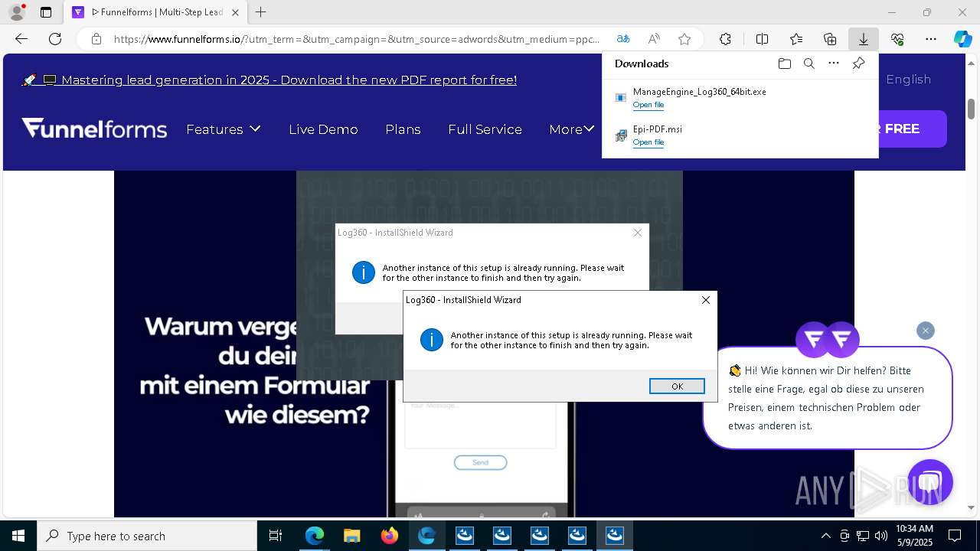Image resolution: width=980 pixels, height=551 pixels.
Task: Open Browser essentials icon
Action: tap(897, 39)
